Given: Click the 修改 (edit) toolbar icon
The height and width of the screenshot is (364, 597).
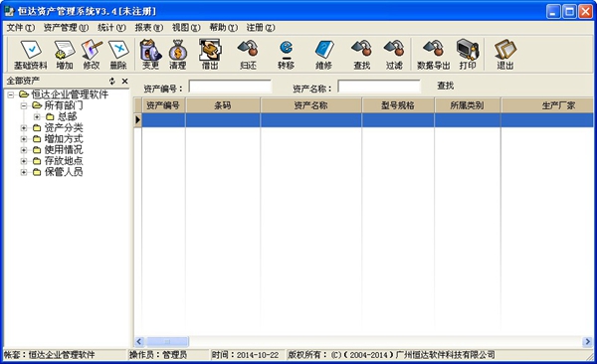Looking at the screenshot, I should coord(92,55).
